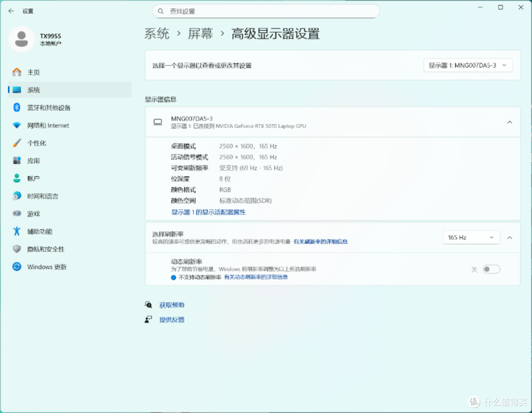Viewport: 532px width, 413px height.
Task: Click the 应用 apps icon
Action: pyautogui.click(x=17, y=160)
